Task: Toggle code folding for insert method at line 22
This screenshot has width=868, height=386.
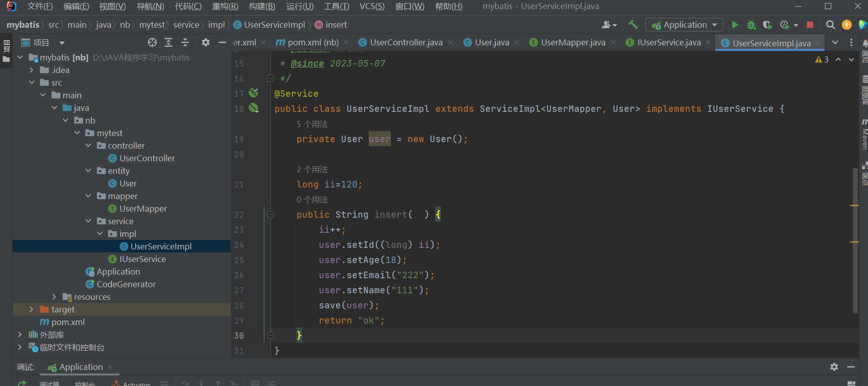Action: coord(270,215)
